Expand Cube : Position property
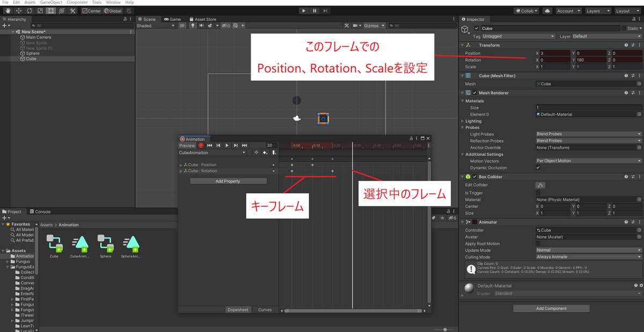644x332 pixels. pyautogui.click(x=181, y=165)
